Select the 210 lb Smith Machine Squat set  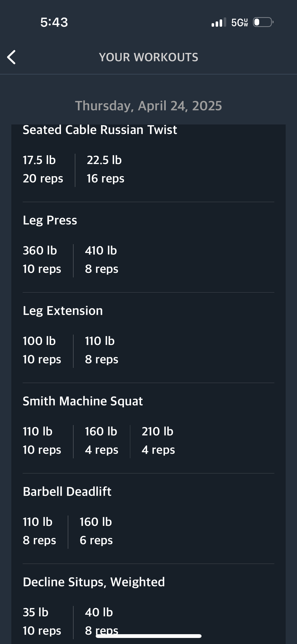pyautogui.click(x=158, y=441)
